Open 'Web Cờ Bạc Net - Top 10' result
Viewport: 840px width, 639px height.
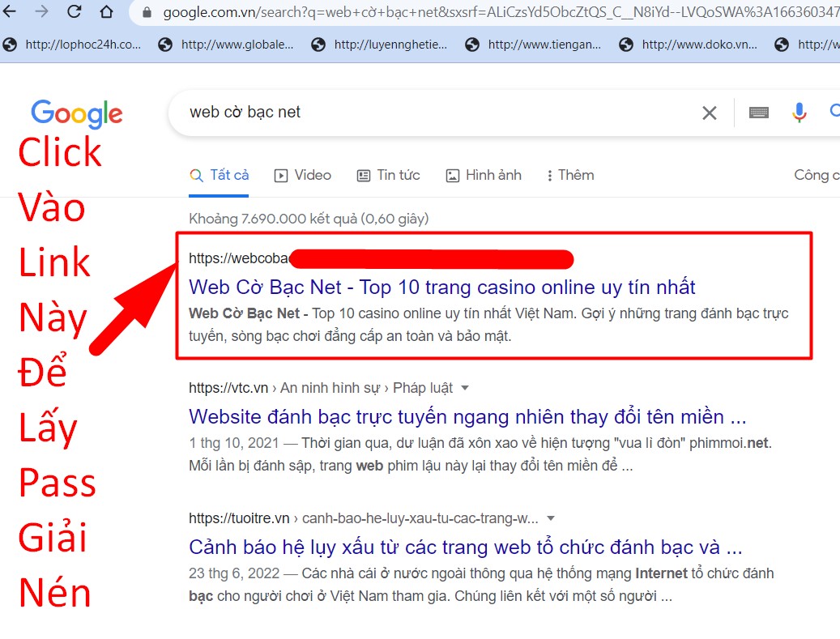click(442, 287)
